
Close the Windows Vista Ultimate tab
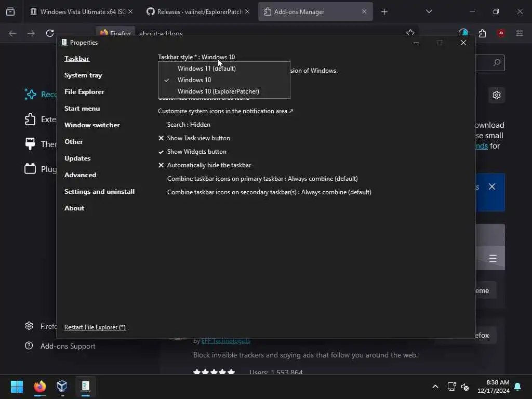130,11
